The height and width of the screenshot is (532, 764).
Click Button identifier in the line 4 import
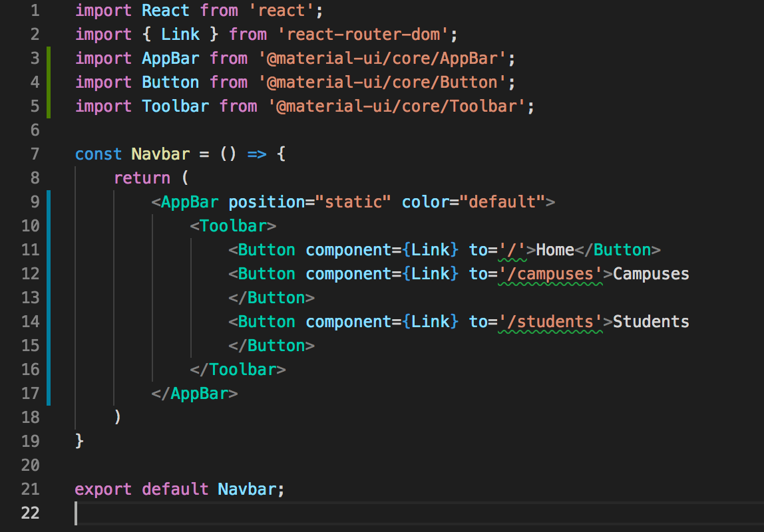pyautogui.click(x=170, y=82)
